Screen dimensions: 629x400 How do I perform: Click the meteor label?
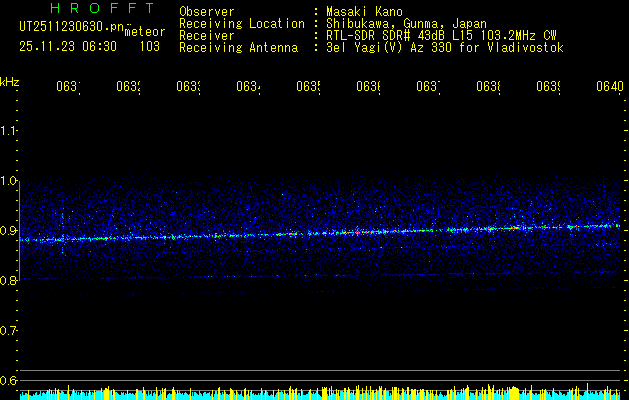tap(145, 32)
